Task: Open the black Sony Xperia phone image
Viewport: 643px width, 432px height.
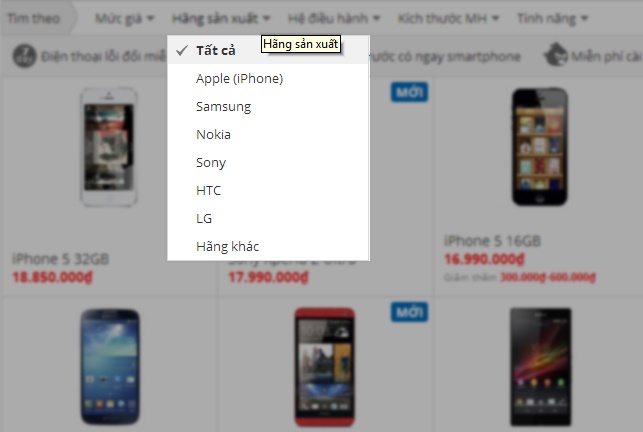Action: click(x=540, y=367)
